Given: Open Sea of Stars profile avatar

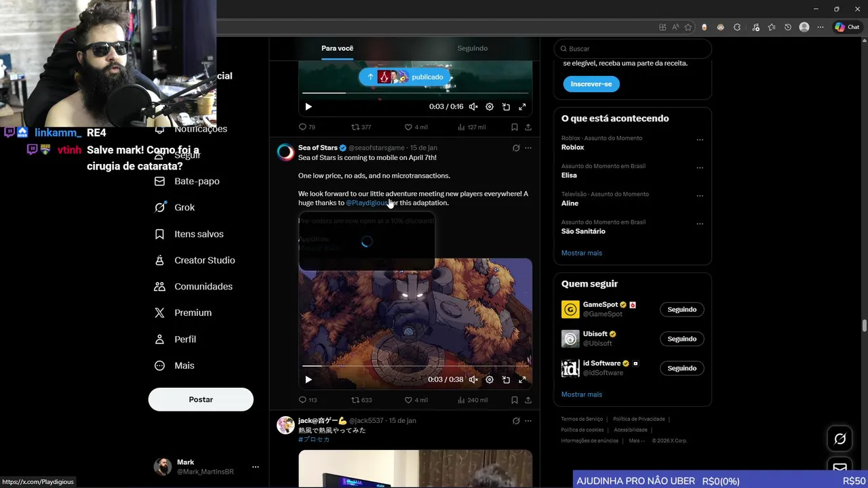Looking at the screenshot, I should [x=285, y=152].
